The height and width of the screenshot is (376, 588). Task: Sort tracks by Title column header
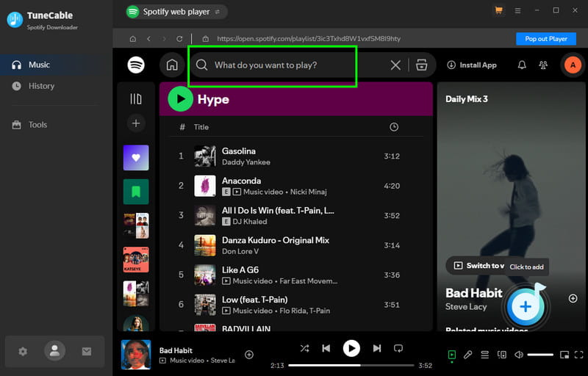pyautogui.click(x=201, y=127)
